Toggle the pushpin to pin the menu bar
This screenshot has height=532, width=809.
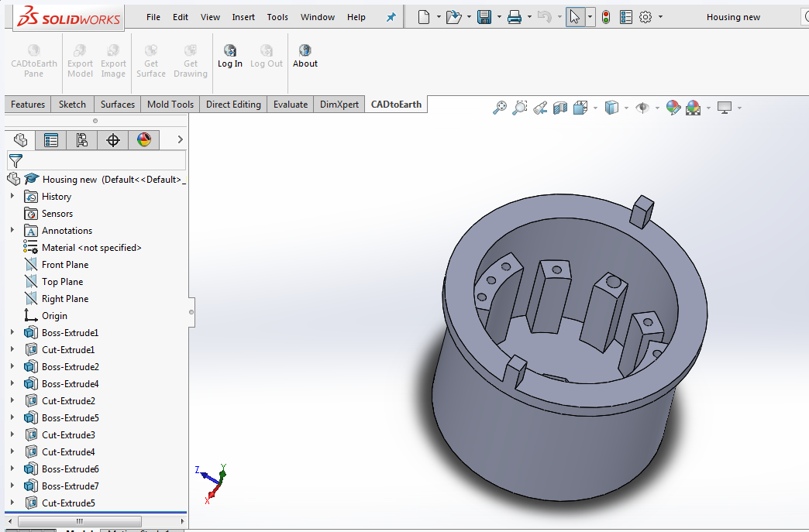click(x=391, y=17)
